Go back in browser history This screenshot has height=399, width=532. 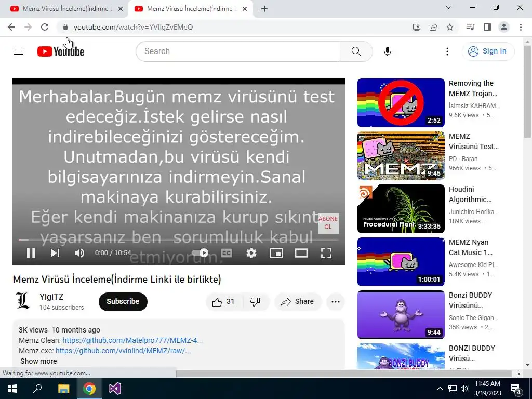point(11,27)
